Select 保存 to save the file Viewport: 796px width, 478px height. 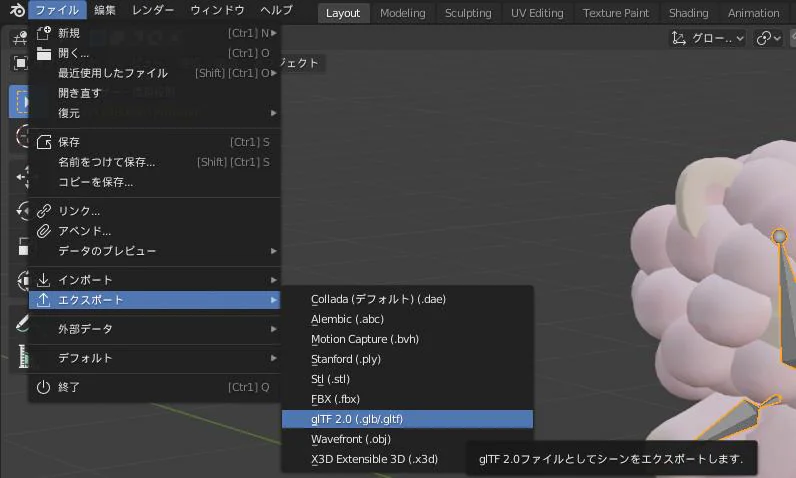tap(155, 142)
